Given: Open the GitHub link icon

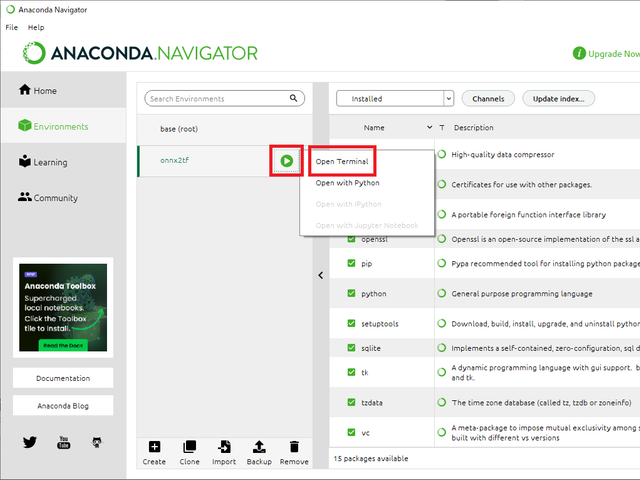Looking at the screenshot, I should [97, 442].
